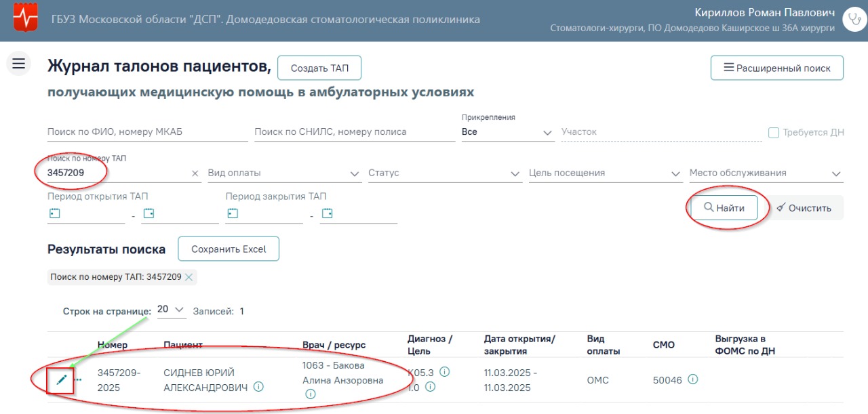Open calendar for TAP opening period start
The width and height of the screenshot is (868, 414).
pos(55,213)
